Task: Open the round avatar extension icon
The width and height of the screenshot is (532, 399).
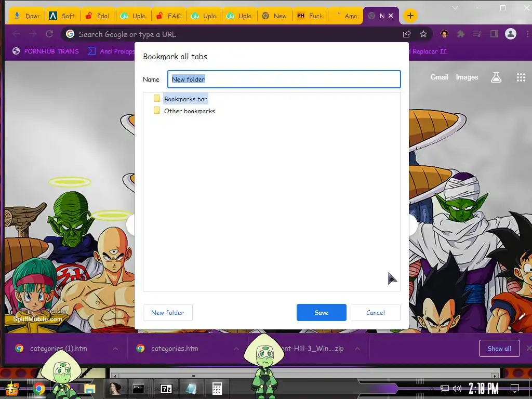Action: point(444,34)
